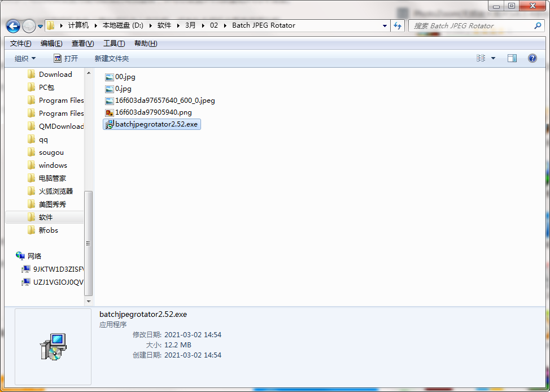Click the computer icon beside UZJ1VGIOJ0QV
This screenshot has width=550, height=392.
click(x=26, y=282)
